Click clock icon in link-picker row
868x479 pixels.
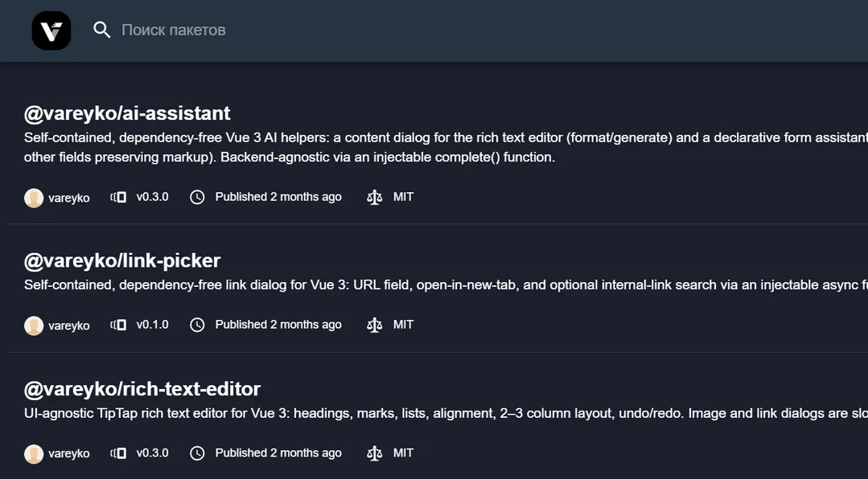click(197, 325)
